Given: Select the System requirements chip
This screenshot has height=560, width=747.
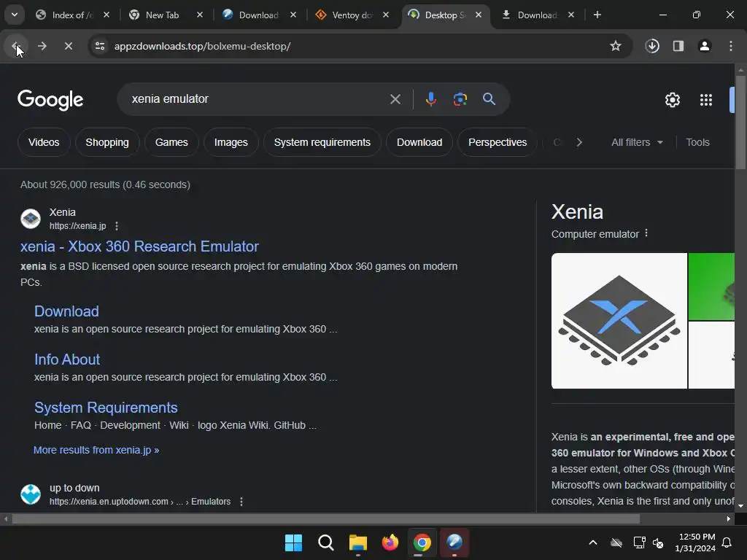Looking at the screenshot, I should [322, 142].
